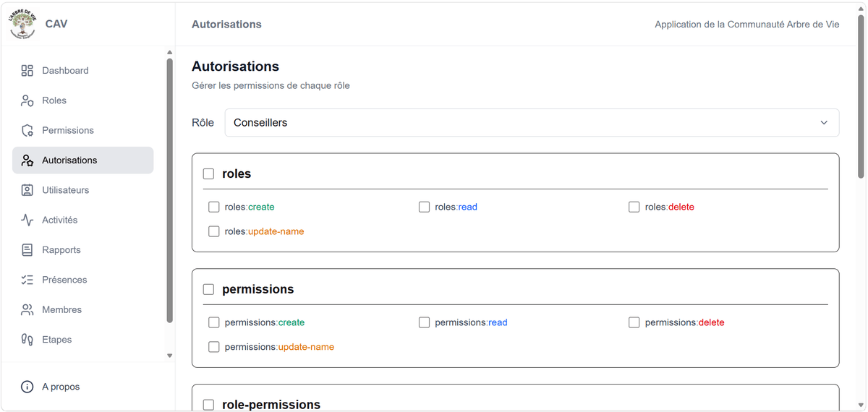The image size is (868, 412).
Task: Open the Permissions menu item
Action: point(82,130)
